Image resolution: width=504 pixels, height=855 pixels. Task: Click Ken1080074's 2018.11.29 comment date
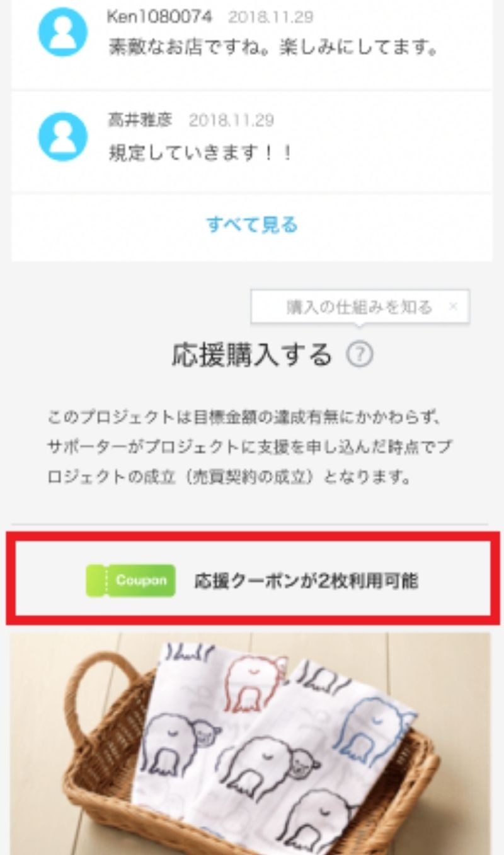pos(271,17)
